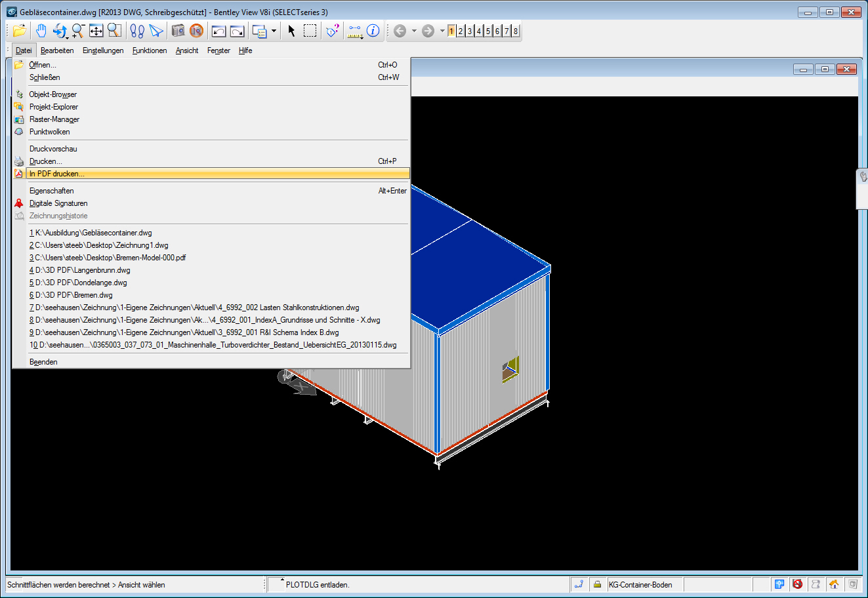
Task: Toggle the lock icon in the status bar
Action: pos(597,584)
